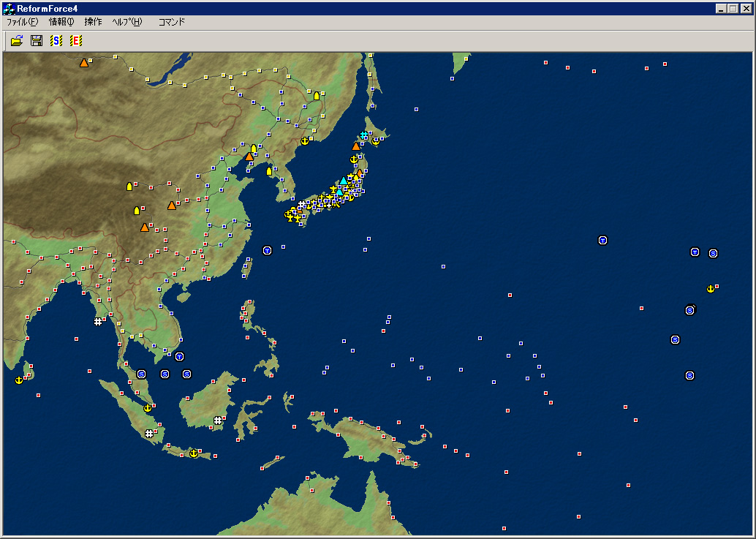Click the striped blue S toolbar icon
The image size is (756, 539).
[56, 41]
